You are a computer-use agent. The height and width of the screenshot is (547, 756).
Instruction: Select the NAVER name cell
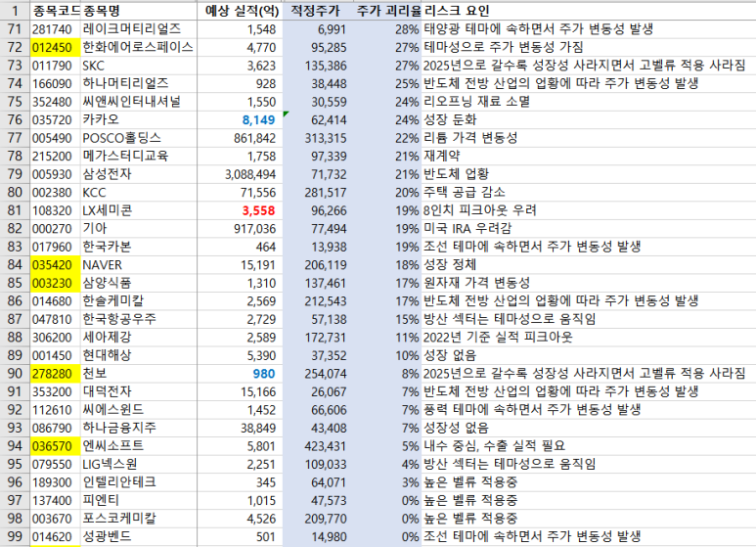click(x=139, y=265)
